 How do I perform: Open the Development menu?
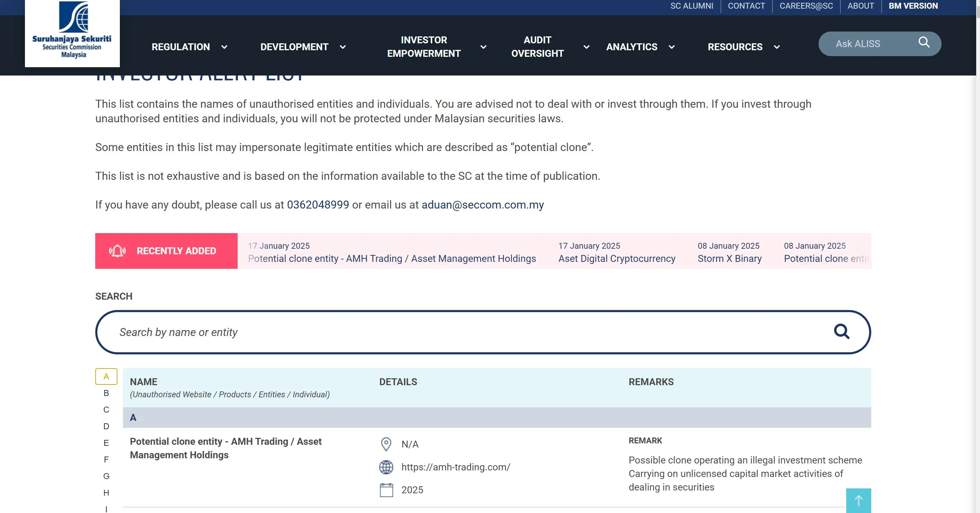coord(294,47)
